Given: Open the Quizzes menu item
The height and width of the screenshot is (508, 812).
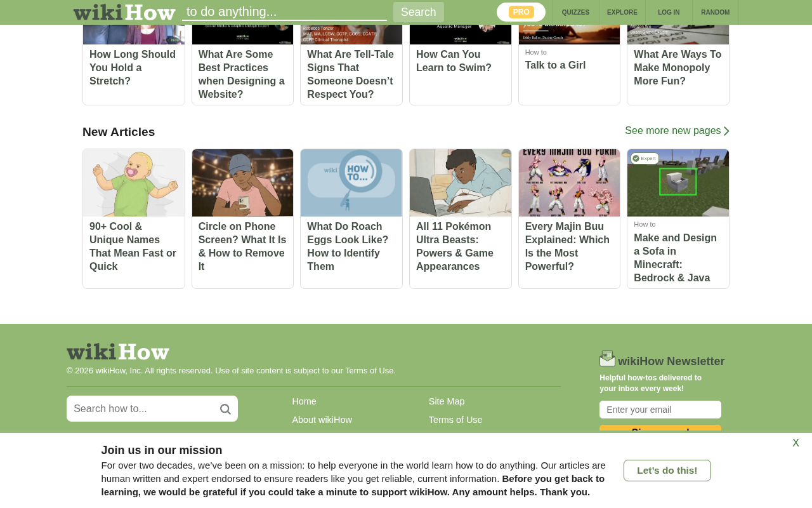Looking at the screenshot, I should (x=575, y=12).
